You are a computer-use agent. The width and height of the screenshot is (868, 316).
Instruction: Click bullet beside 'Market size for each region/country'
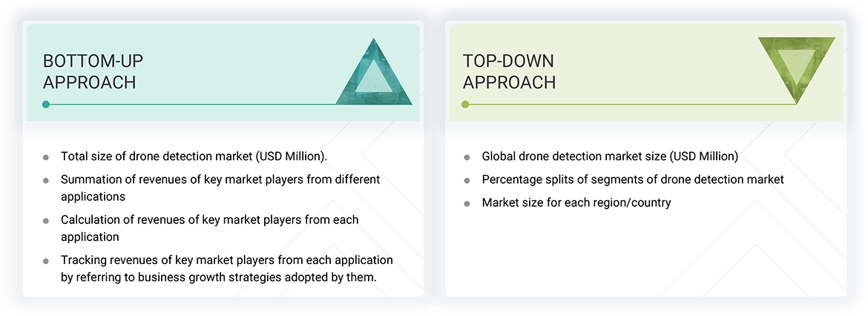[467, 203]
